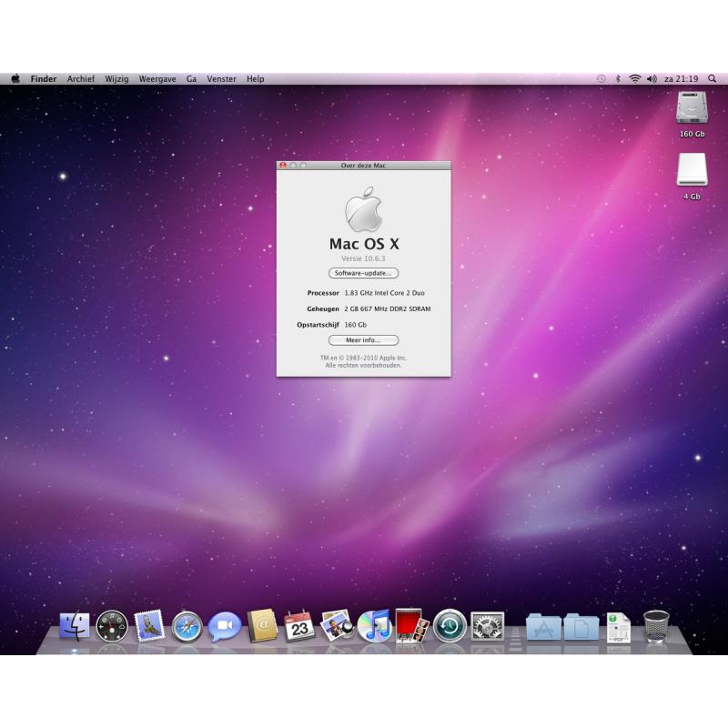Image resolution: width=728 pixels, height=728 pixels.
Task: Launch Preview from the Dock
Action: coord(337,626)
